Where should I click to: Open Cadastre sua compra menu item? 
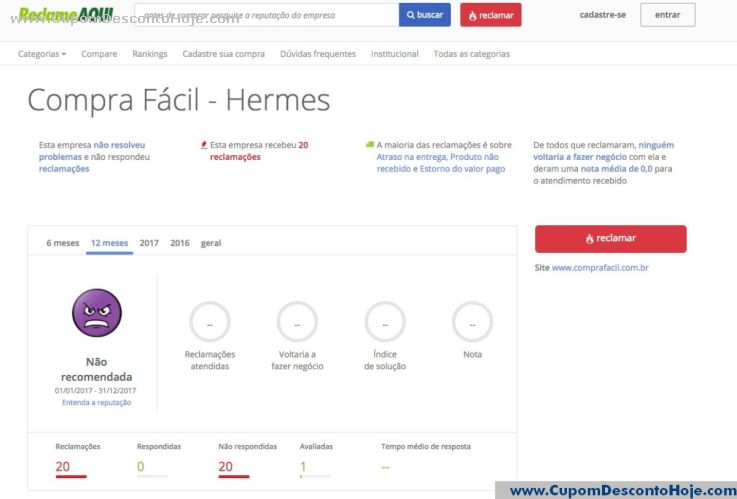click(x=224, y=54)
